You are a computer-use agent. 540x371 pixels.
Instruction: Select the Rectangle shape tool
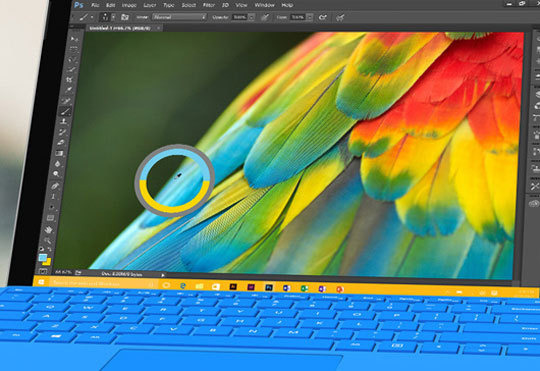(50, 218)
